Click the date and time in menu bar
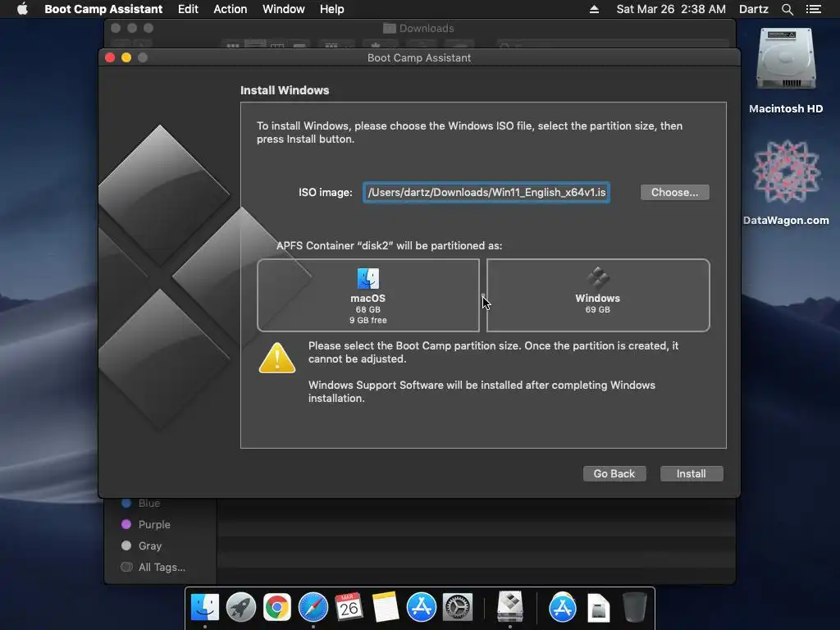 tap(671, 9)
